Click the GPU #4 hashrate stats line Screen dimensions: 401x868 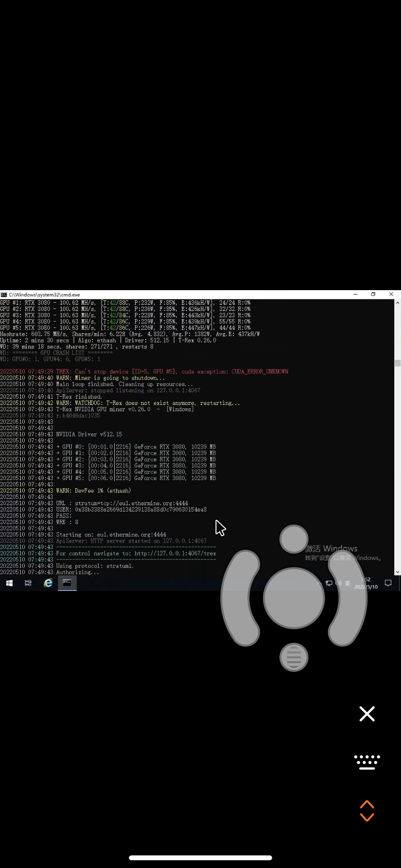click(125, 321)
